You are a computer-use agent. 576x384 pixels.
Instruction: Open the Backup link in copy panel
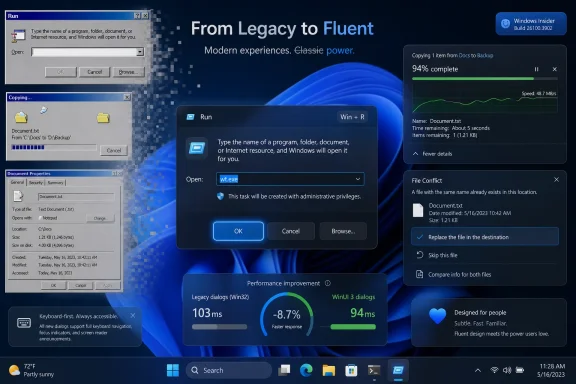485,55
